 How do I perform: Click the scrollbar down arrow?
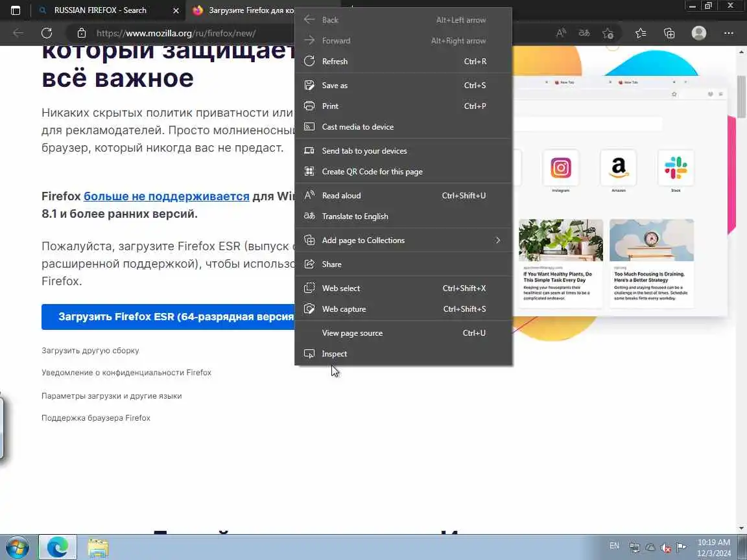742,529
